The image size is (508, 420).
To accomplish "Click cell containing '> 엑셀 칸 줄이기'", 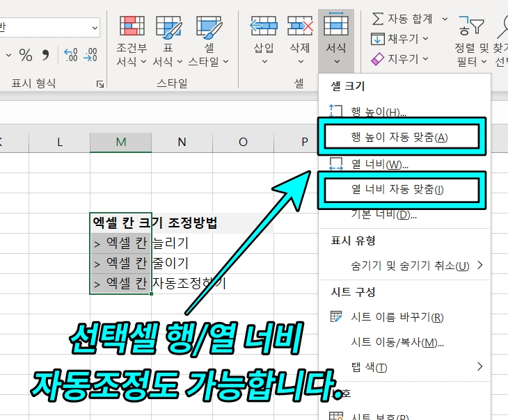I will coord(121,264).
